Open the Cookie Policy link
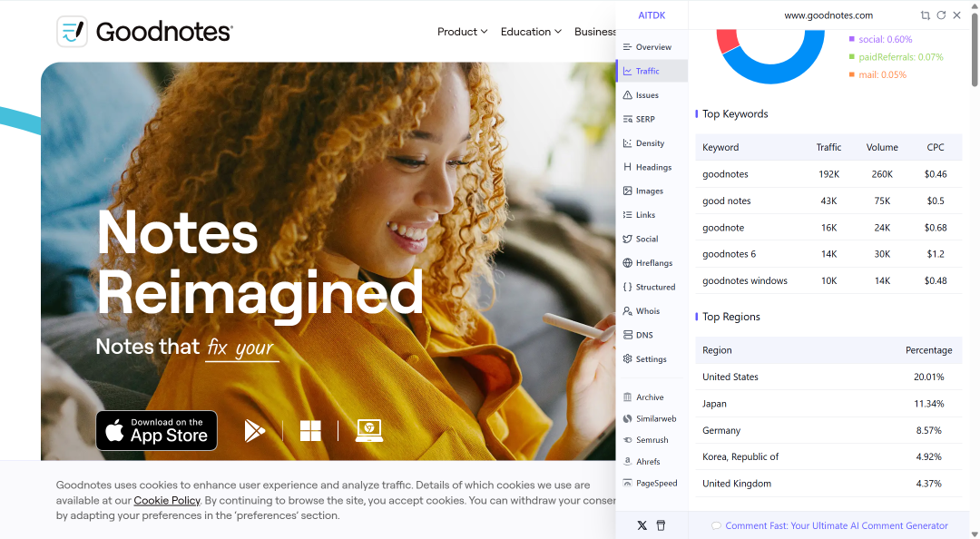980x539 pixels. [x=167, y=500]
